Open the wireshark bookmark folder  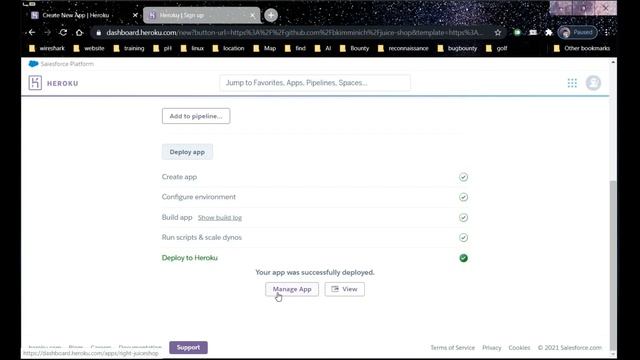click(x=47, y=48)
